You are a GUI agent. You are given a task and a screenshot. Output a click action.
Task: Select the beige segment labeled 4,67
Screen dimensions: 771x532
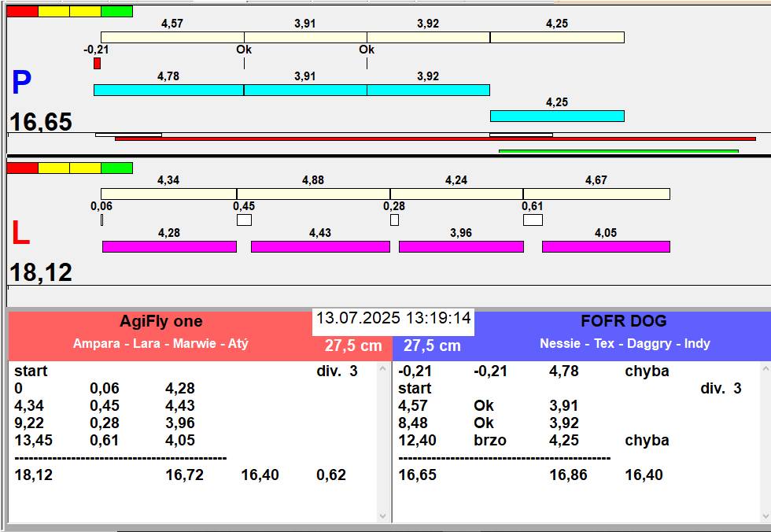tap(596, 194)
